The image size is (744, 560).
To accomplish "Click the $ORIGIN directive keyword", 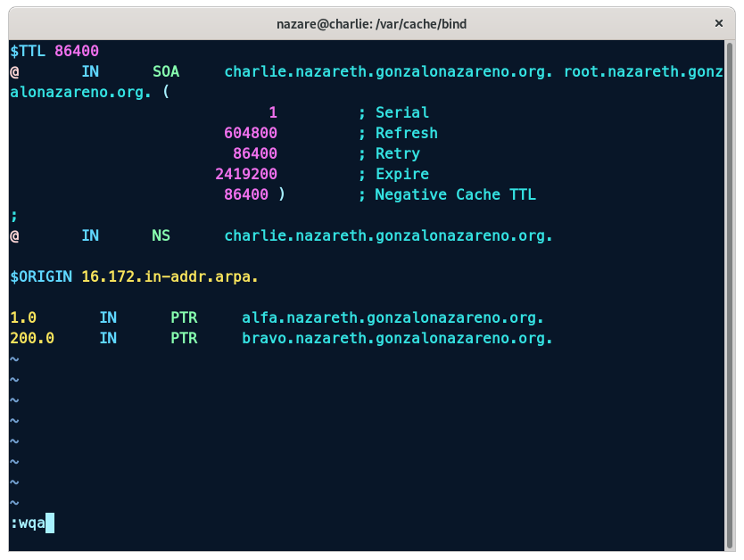I will pyautogui.click(x=41, y=276).
